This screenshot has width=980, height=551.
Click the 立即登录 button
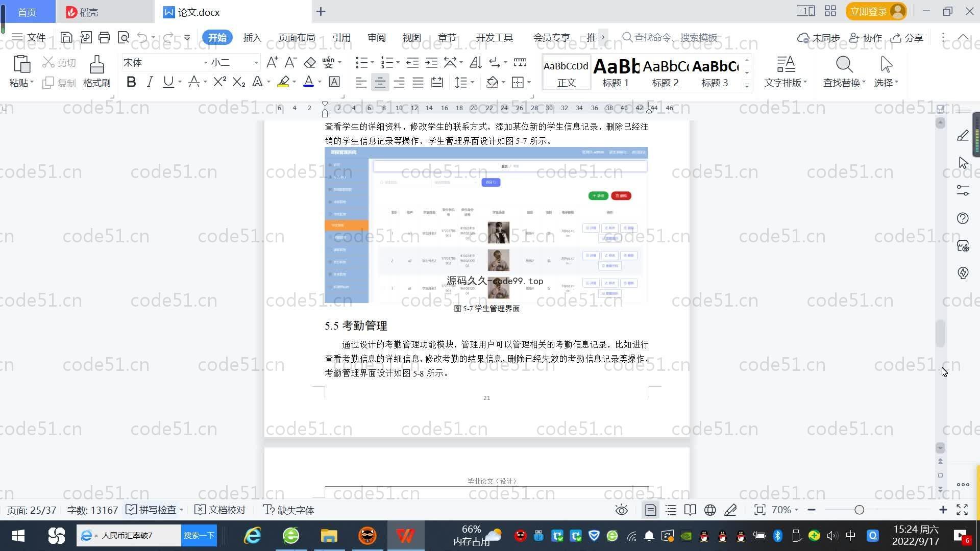[876, 11]
